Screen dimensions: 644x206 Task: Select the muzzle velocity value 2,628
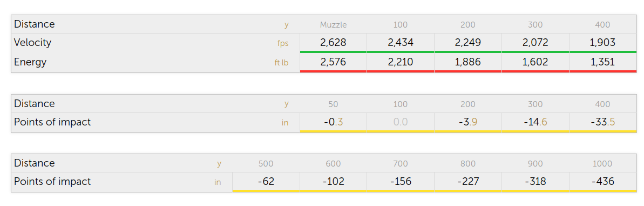[x=333, y=43]
